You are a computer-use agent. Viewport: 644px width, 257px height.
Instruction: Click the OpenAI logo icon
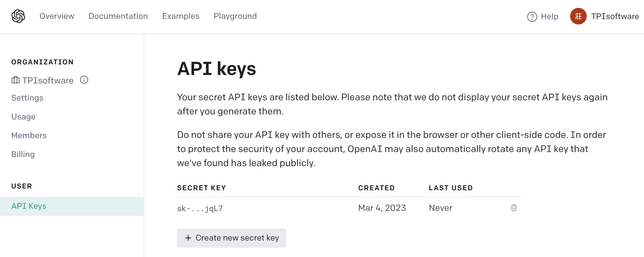tap(18, 16)
